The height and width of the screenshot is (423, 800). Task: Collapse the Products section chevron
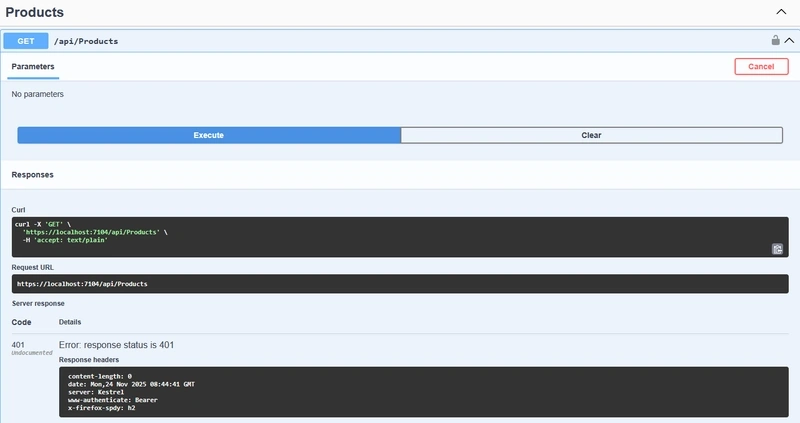[x=781, y=12]
